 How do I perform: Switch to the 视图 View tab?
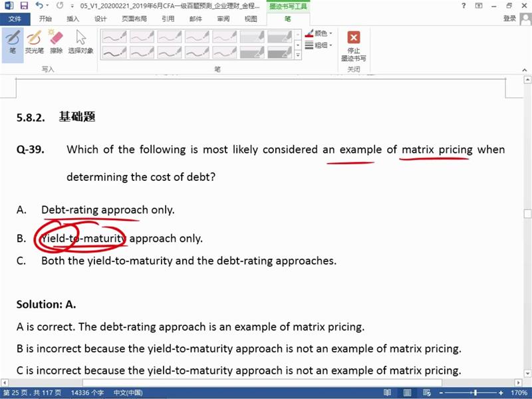click(251, 19)
